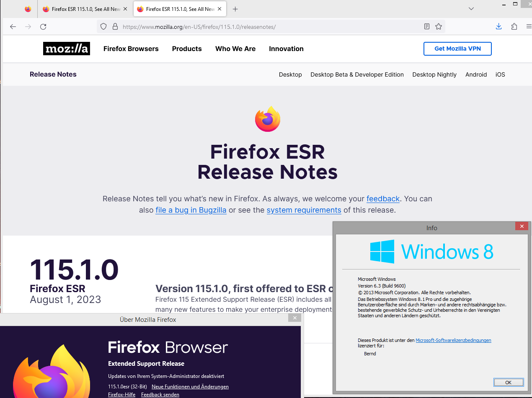
Task: Click the forward navigation arrow
Action: (x=28, y=27)
